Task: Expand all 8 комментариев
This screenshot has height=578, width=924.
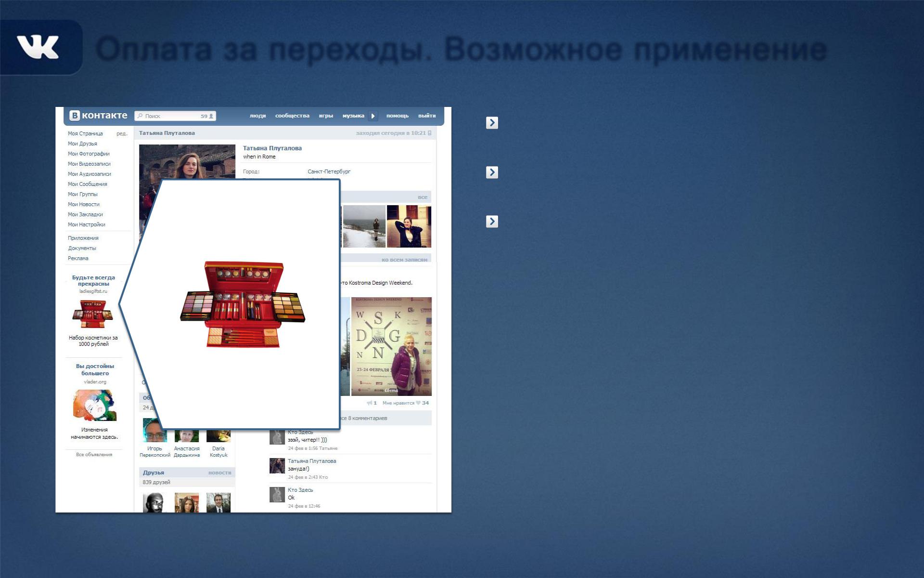Action: (x=364, y=418)
